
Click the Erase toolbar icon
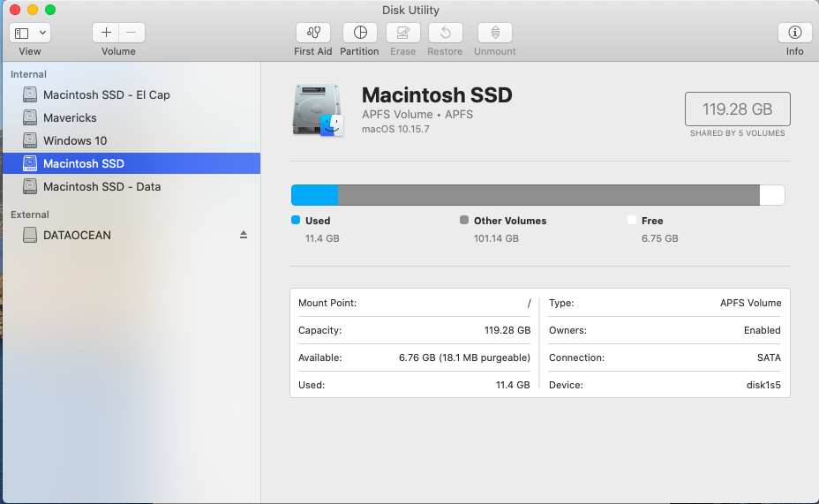[402, 33]
